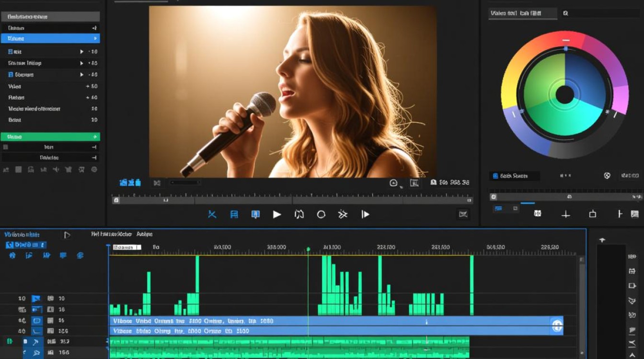Screen dimensions: 644x359
Task: Expand the arrow on the blue highlighted row
Action: click(95, 38)
